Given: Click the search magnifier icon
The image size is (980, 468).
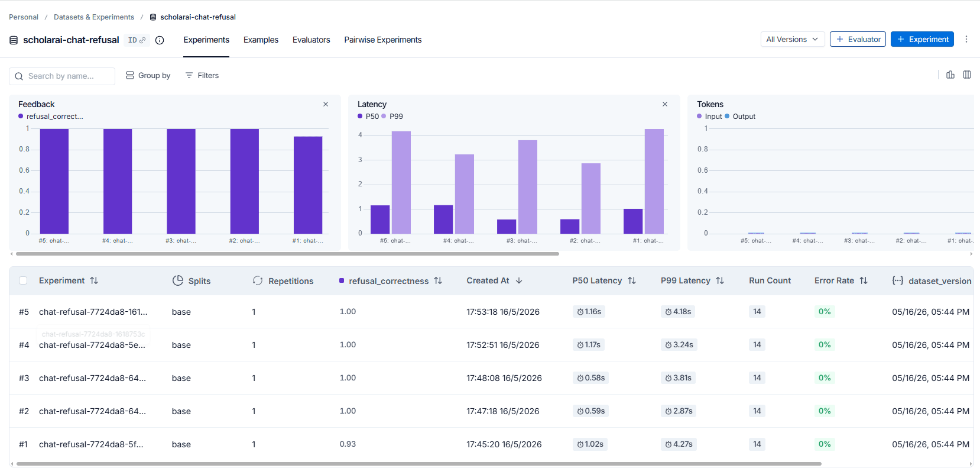Looking at the screenshot, I should tap(19, 76).
